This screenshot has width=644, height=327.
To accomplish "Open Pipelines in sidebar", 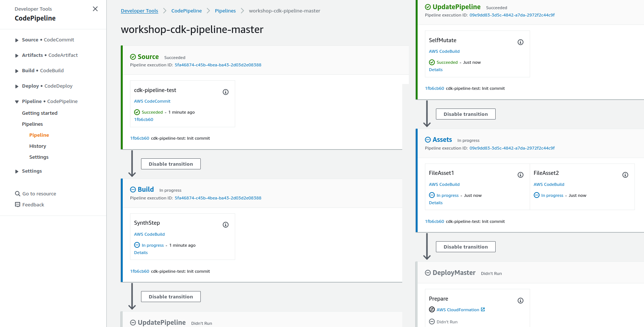I will (32, 124).
